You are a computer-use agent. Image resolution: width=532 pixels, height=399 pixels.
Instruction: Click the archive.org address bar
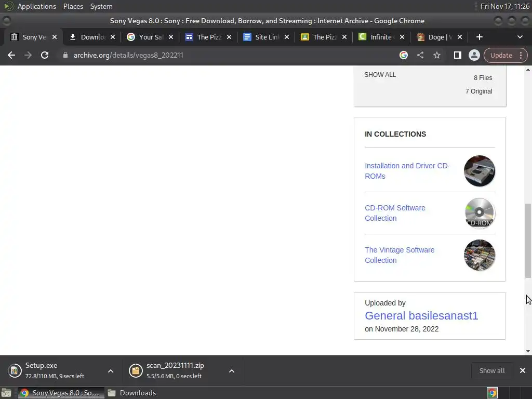point(228,55)
